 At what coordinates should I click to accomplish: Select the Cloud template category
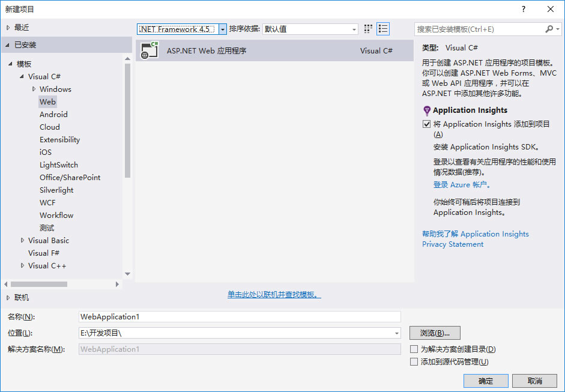[x=50, y=127]
